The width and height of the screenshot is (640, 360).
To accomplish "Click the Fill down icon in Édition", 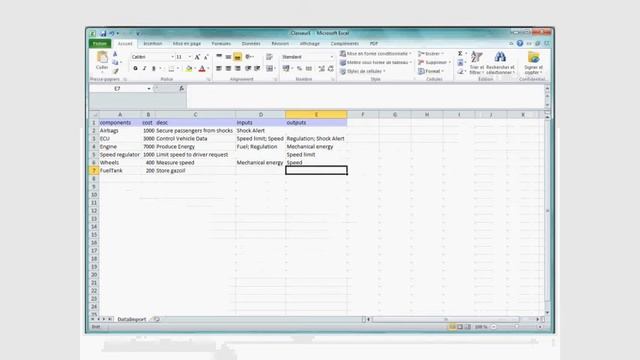I will 460,62.
